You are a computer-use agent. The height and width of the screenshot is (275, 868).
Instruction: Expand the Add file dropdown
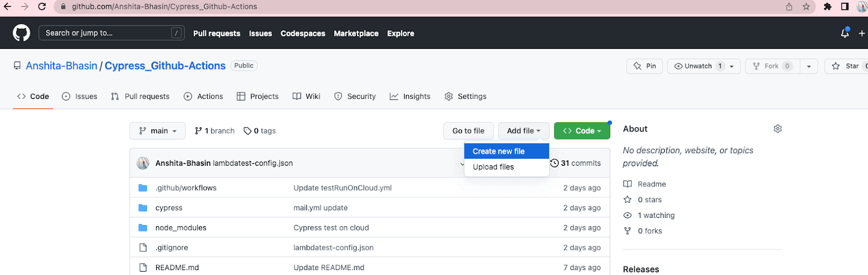pos(524,131)
